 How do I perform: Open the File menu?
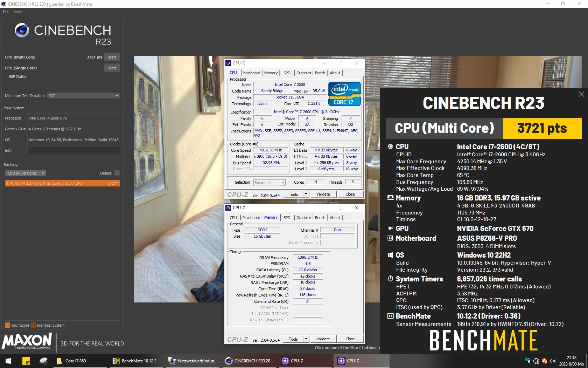[x=6, y=12]
